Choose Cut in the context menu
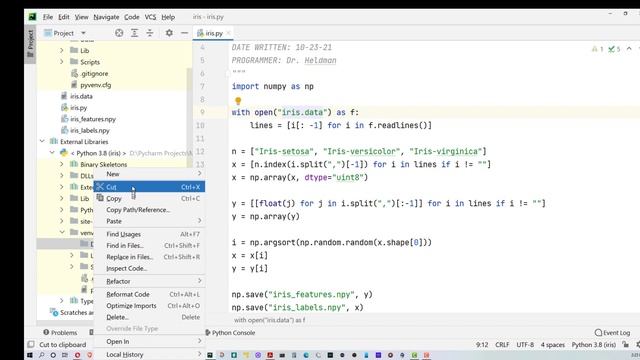 149,187
